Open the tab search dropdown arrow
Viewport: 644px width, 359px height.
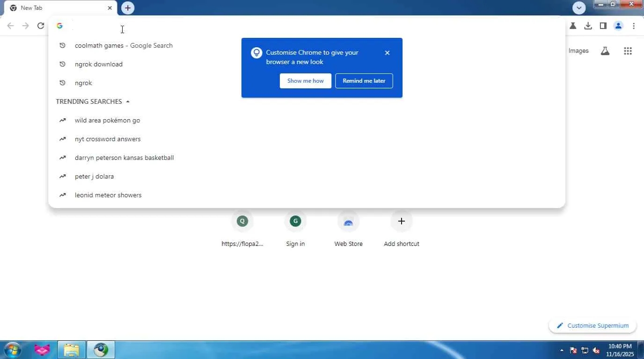579,8
